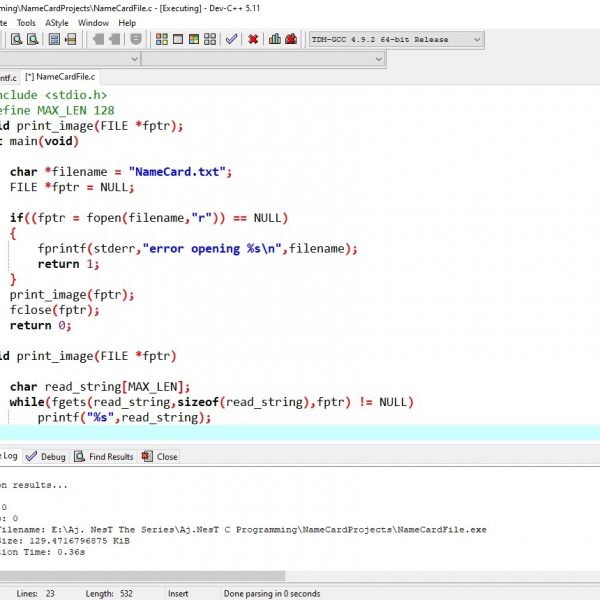Click the Run program toolbar icon
Viewport: 600px width, 600px height.
[177, 40]
